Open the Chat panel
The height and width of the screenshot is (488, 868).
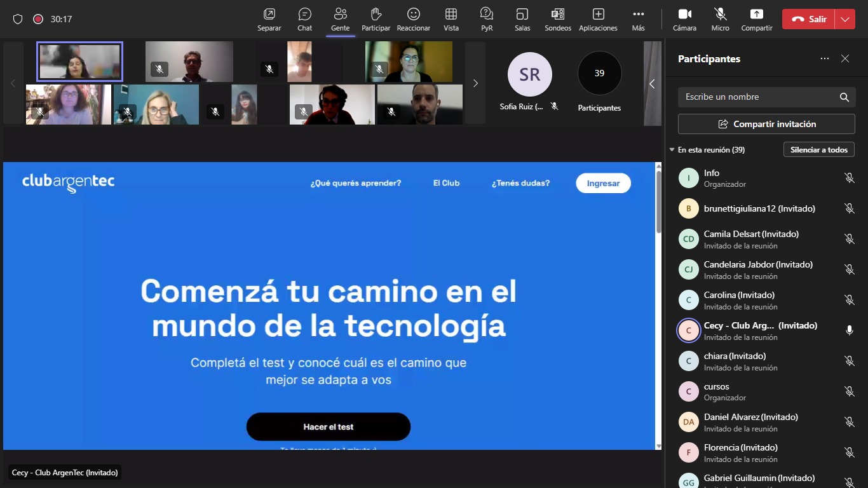click(x=305, y=19)
